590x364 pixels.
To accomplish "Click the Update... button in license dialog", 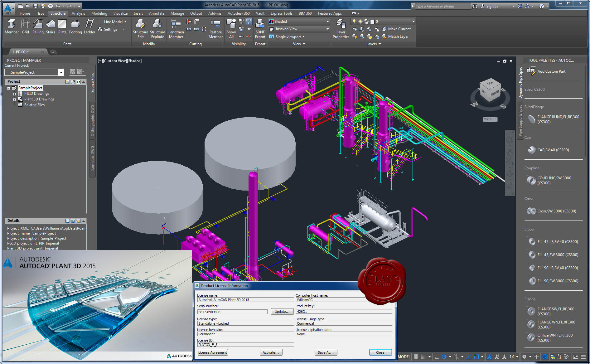I will click(282, 312).
